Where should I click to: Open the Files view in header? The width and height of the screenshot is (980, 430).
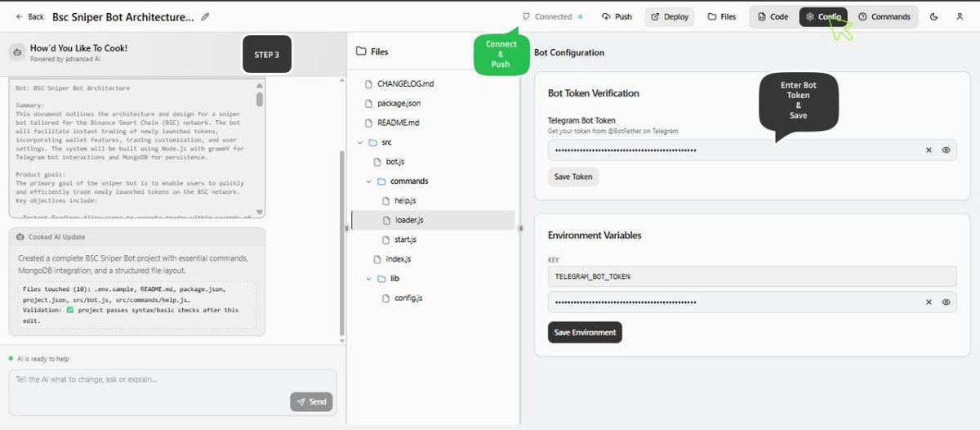click(x=722, y=16)
